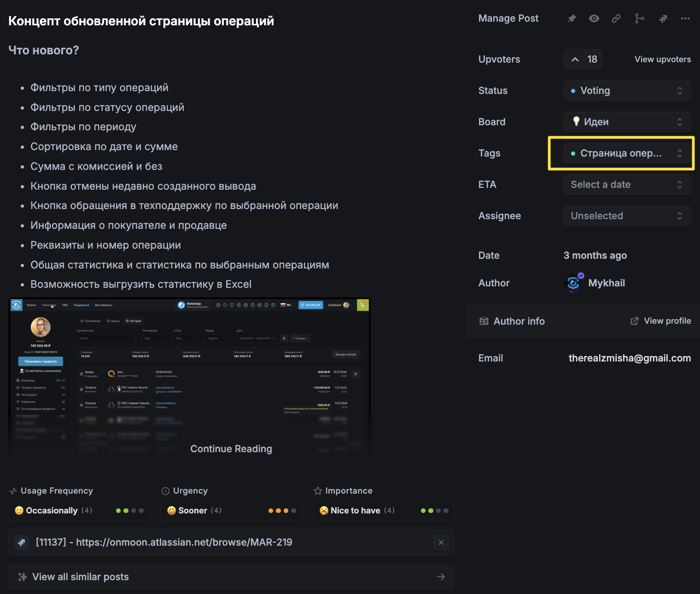Copy post link via chain icon
Screen dimensions: 700x594
pos(616,18)
